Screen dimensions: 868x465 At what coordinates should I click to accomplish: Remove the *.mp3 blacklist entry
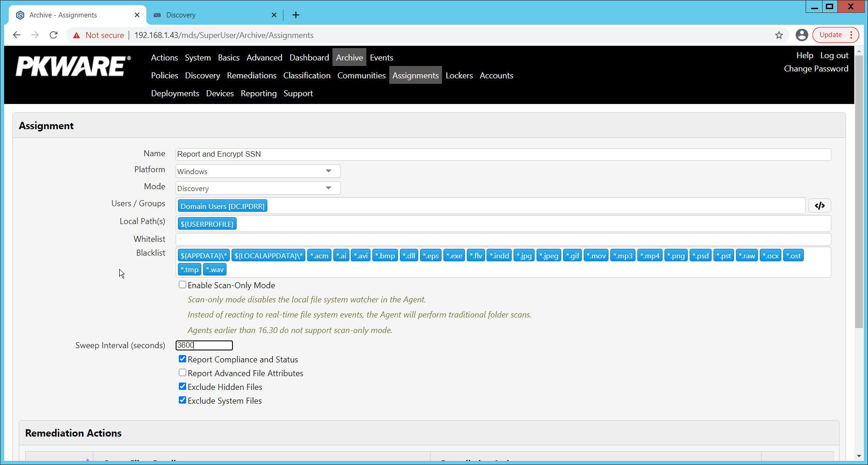click(x=623, y=255)
